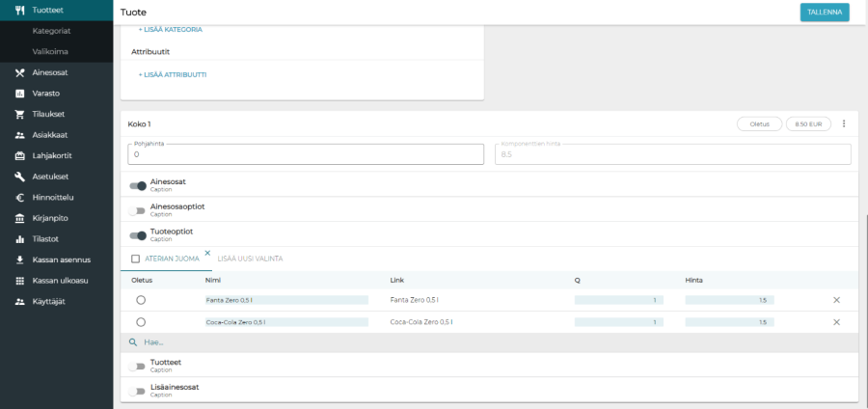868x409 pixels.
Task: Click the Pohjahinta input field
Action: coord(306,154)
